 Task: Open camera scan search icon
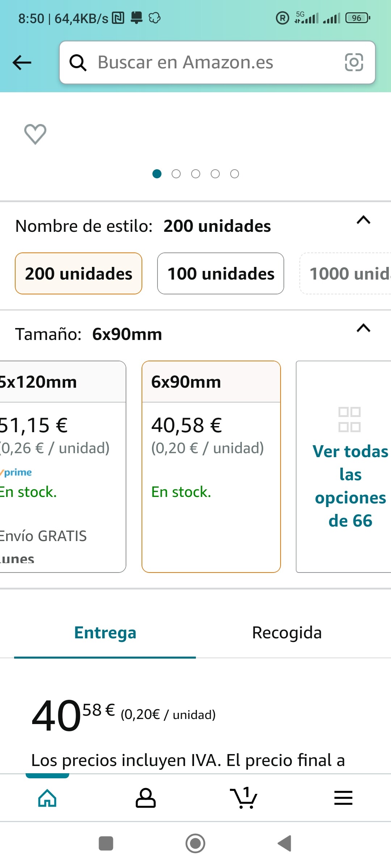[x=354, y=62]
